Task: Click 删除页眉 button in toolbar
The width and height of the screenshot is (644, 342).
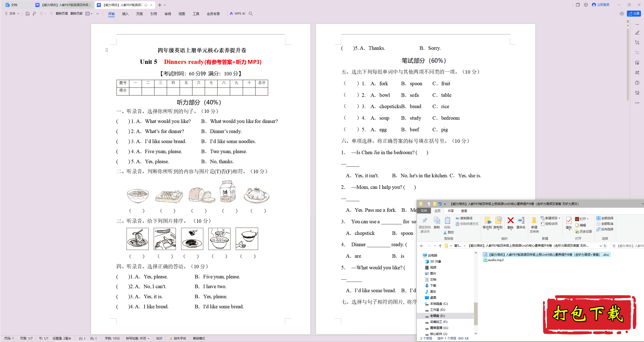Action: 62,14
